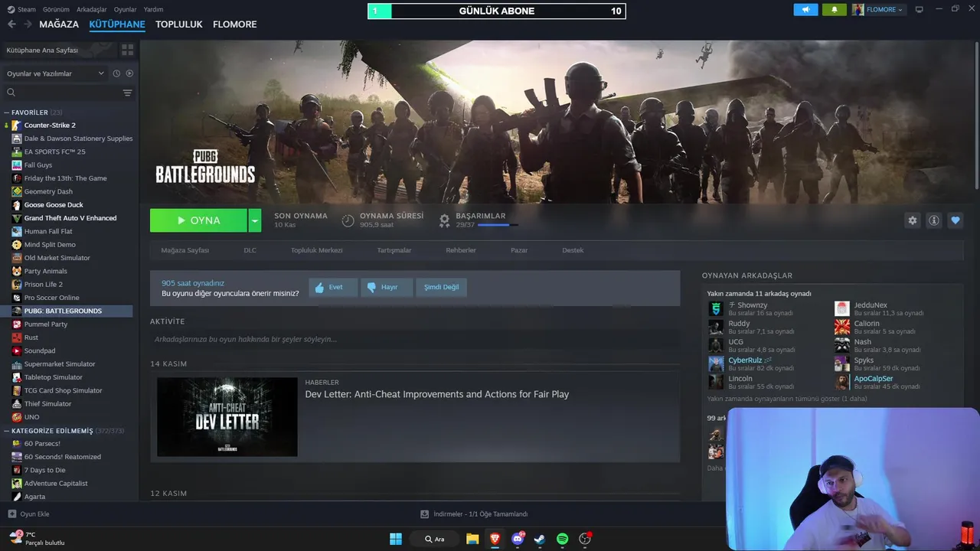
Task: Open the DLC link
Action: 250,250
